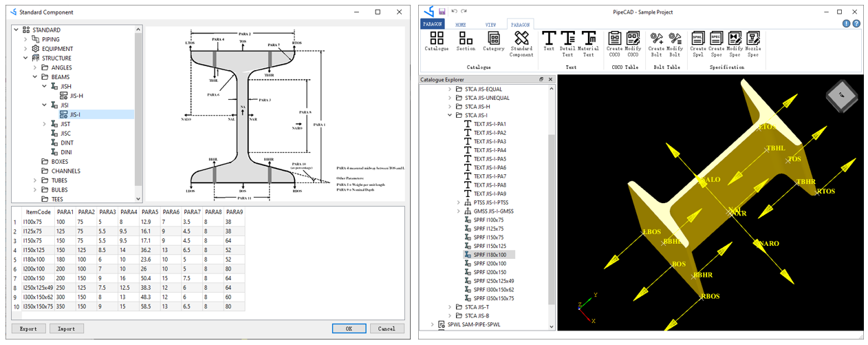Expand STCA JIS-T in Catalogue Explorer

(x=451, y=307)
